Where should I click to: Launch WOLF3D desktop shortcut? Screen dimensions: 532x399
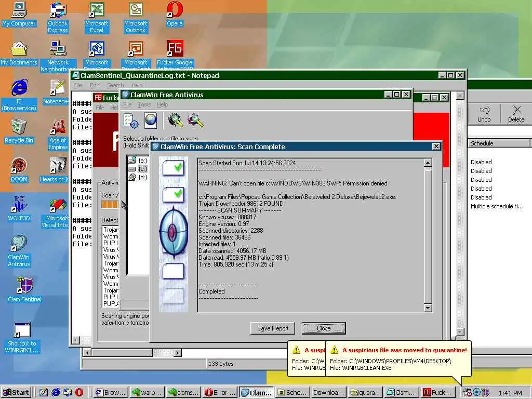[x=19, y=209]
